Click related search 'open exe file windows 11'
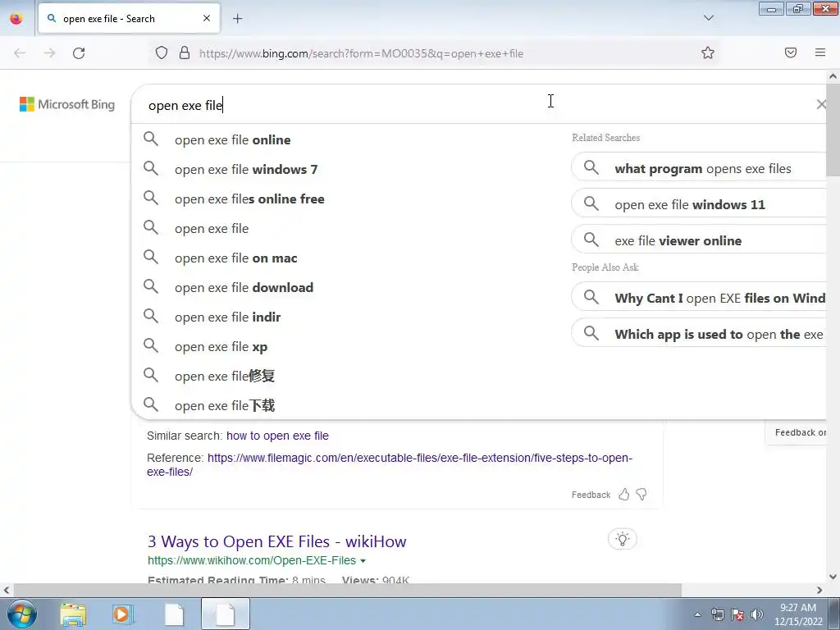Viewport: 840px width, 630px height. pyautogui.click(x=699, y=204)
